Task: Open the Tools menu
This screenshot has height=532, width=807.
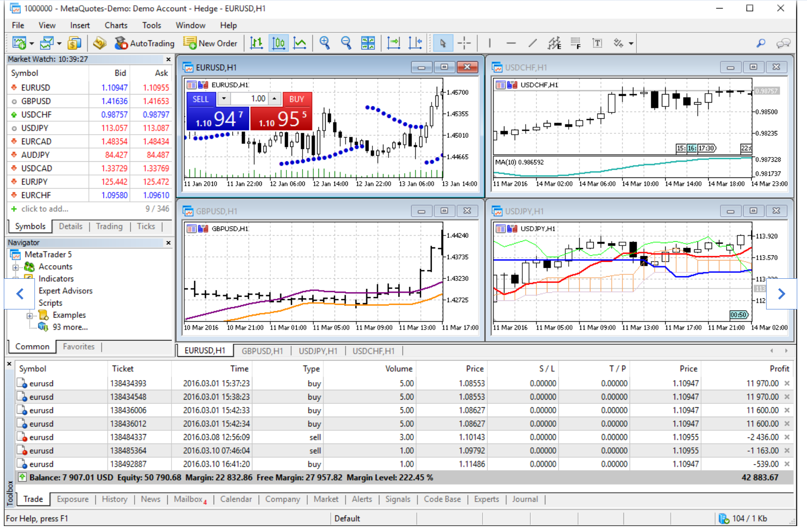Action: pyautogui.click(x=152, y=26)
